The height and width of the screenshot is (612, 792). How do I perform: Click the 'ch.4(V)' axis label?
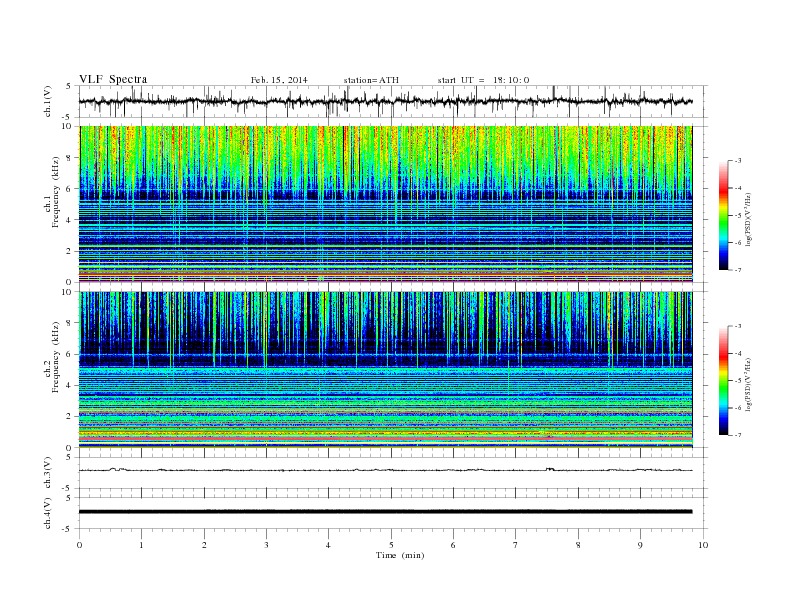click(x=47, y=513)
